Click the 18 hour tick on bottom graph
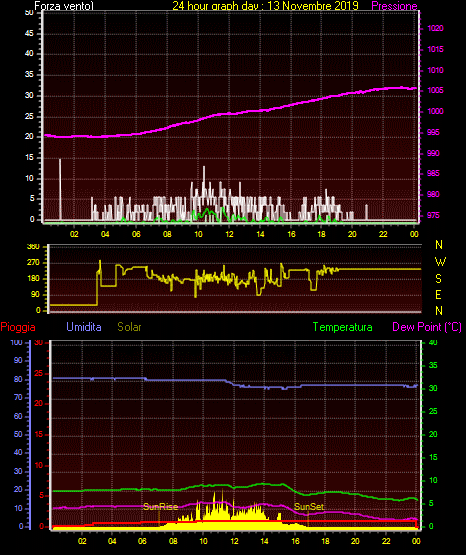 click(325, 541)
